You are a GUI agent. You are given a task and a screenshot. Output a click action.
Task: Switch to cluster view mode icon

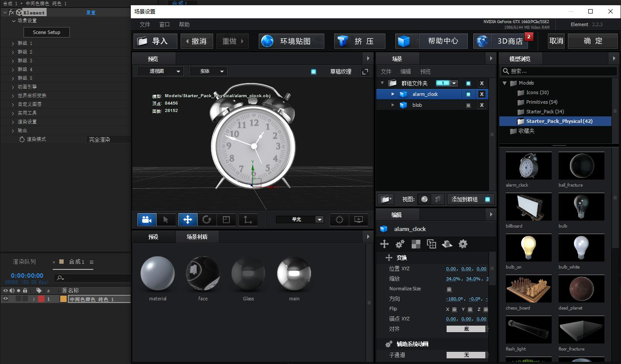[438, 199]
